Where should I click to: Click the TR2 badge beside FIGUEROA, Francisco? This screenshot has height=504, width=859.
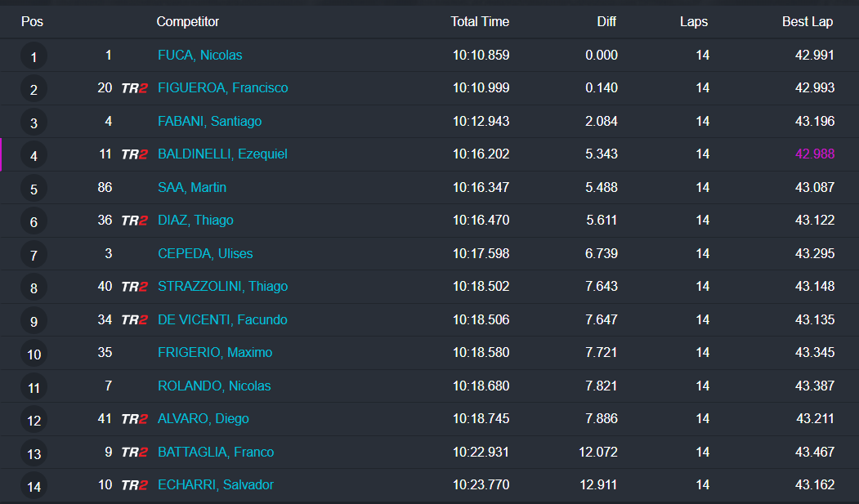click(134, 88)
